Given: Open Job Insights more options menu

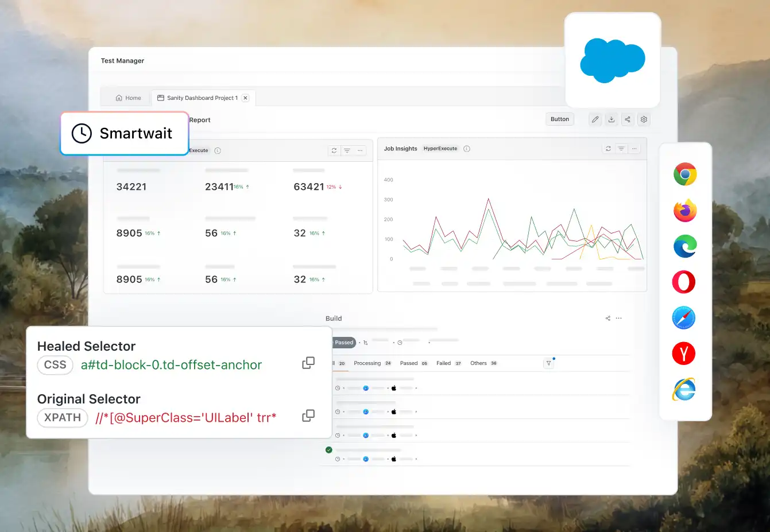Looking at the screenshot, I should [634, 149].
